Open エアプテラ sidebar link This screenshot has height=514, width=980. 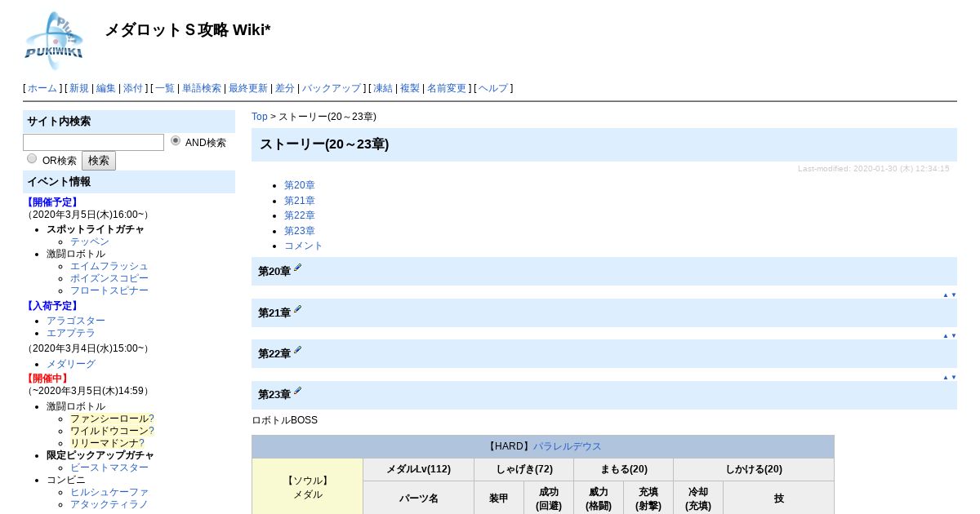pyautogui.click(x=71, y=333)
